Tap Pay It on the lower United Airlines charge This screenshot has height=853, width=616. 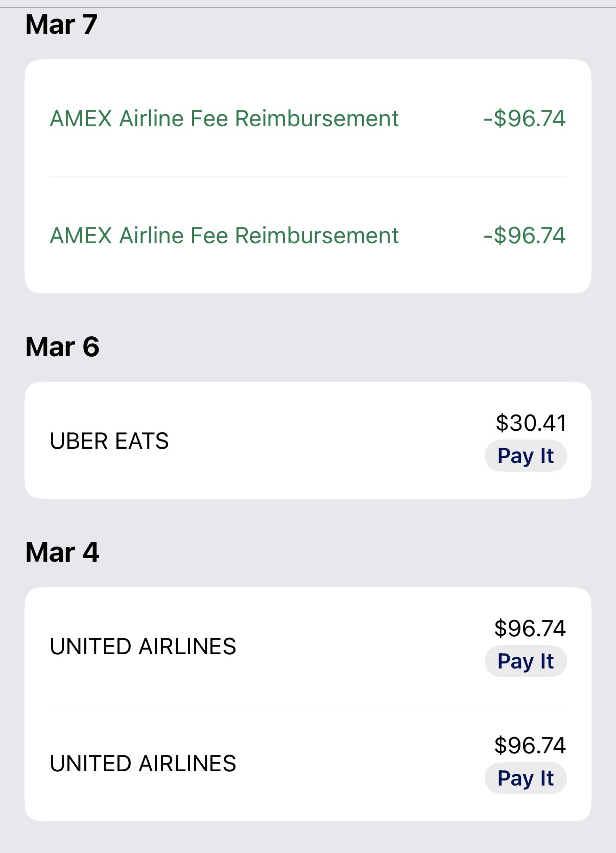526,778
